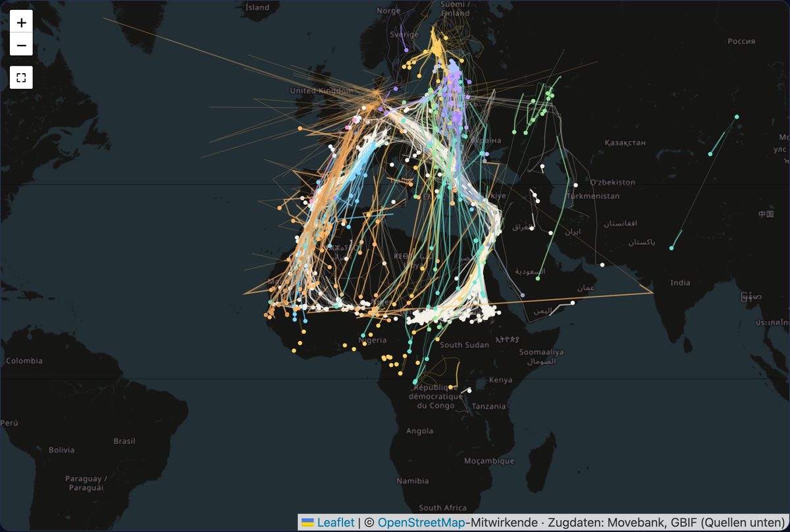Image resolution: width=790 pixels, height=532 pixels.
Task: Select the teal marker between Pakistan and India
Action: pos(671,248)
